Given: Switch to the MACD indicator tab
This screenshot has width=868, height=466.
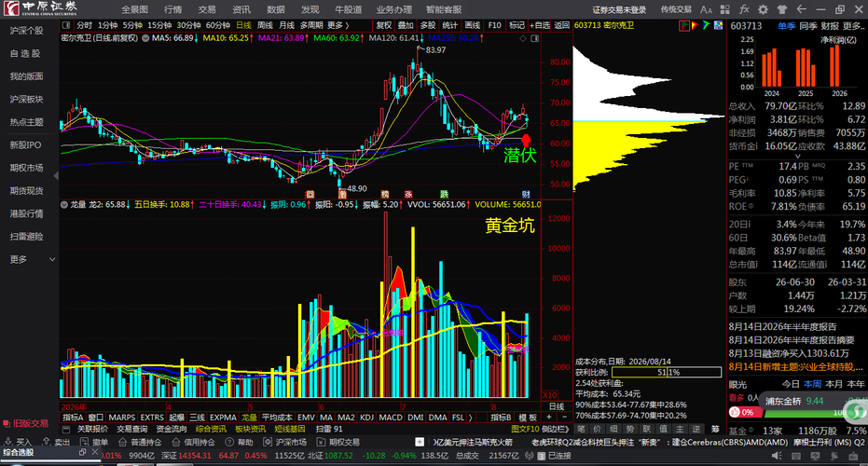Looking at the screenshot, I should click(391, 418).
